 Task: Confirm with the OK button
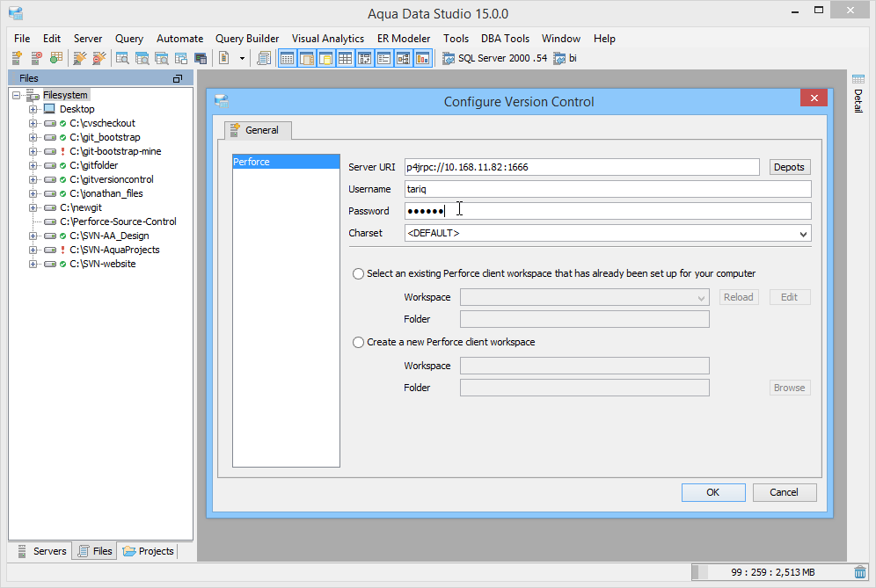click(713, 492)
